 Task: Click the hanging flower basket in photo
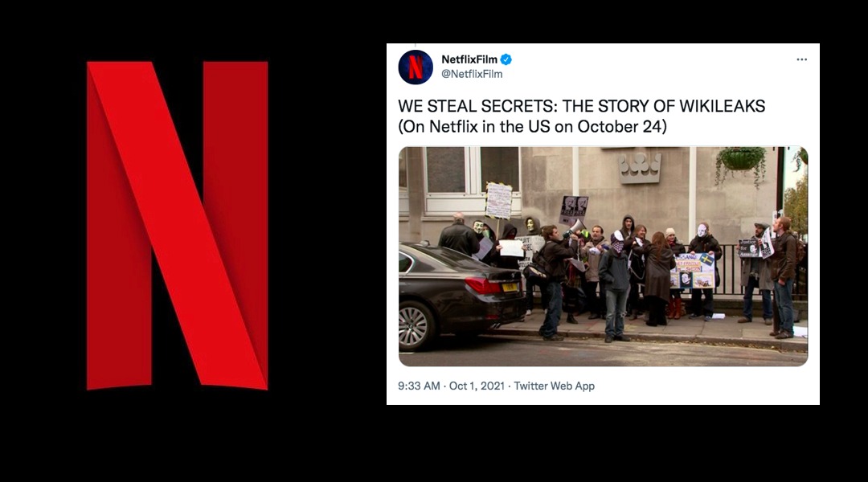coord(741,160)
